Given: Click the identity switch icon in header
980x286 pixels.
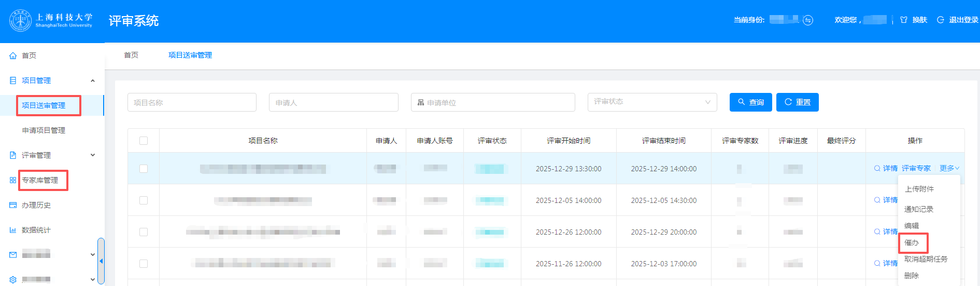Looking at the screenshot, I should (808, 20).
